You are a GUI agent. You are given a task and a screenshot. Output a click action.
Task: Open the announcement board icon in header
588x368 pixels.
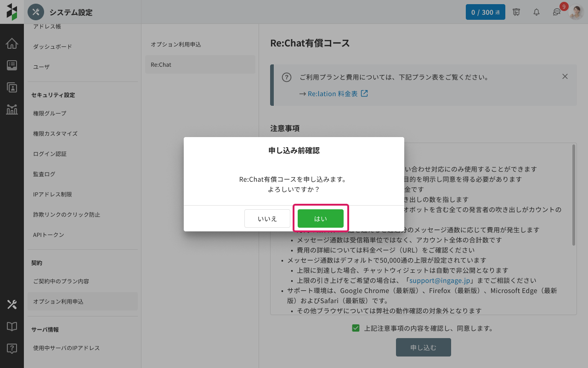click(x=516, y=12)
